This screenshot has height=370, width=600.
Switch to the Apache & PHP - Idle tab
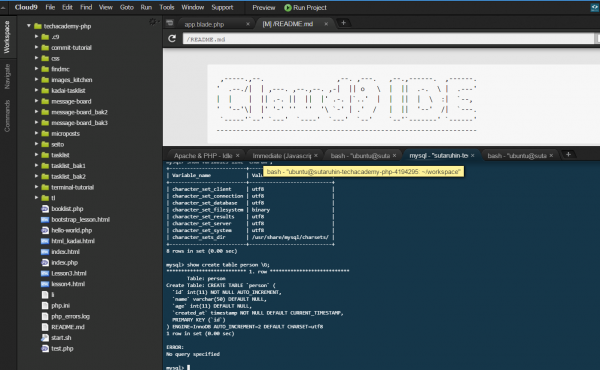(203, 156)
